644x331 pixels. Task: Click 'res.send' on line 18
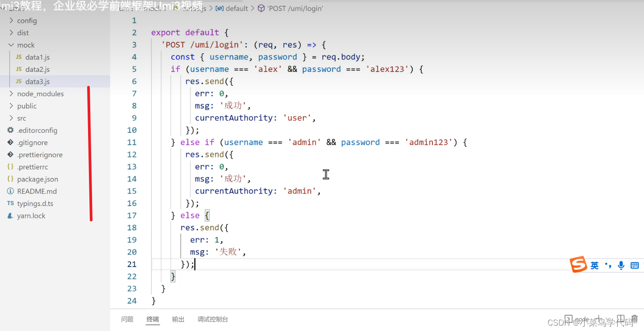[200, 227]
